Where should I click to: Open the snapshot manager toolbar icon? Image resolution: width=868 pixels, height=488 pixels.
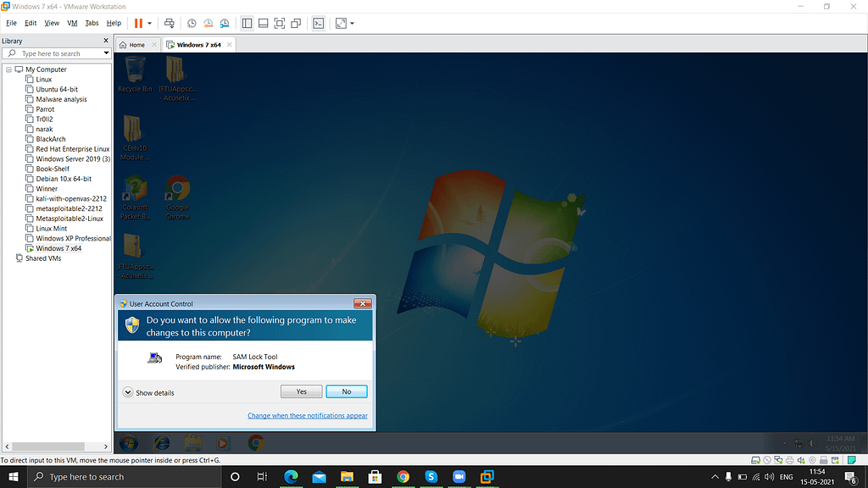[x=225, y=23]
